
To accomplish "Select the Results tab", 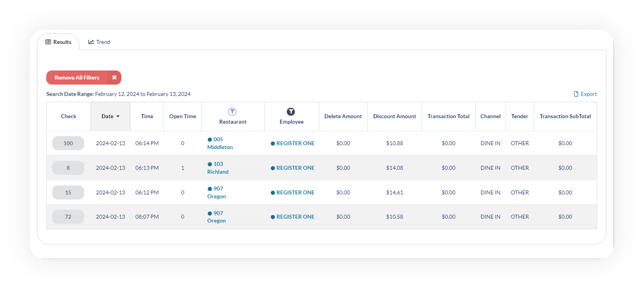I will coord(58,42).
